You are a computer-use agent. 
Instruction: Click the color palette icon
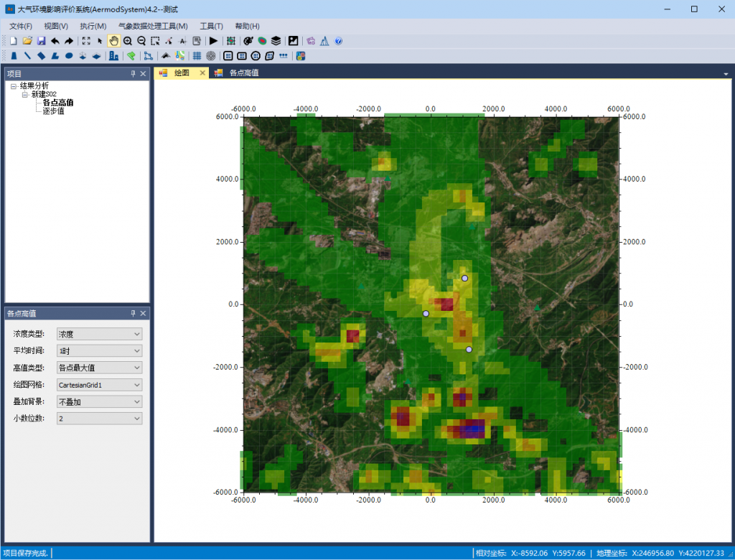(248, 41)
